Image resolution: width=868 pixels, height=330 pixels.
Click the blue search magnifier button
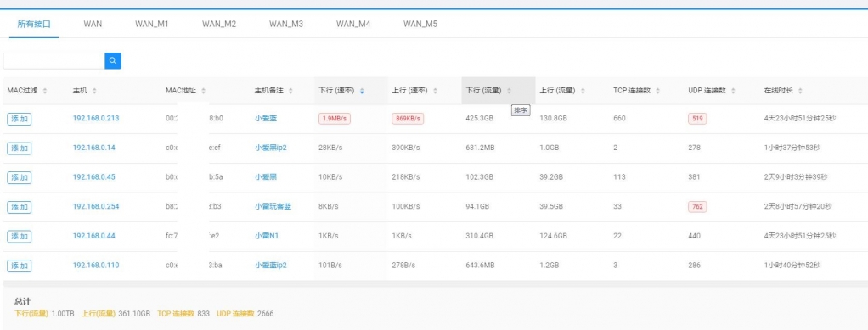pyautogui.click(x=113, y=61)
